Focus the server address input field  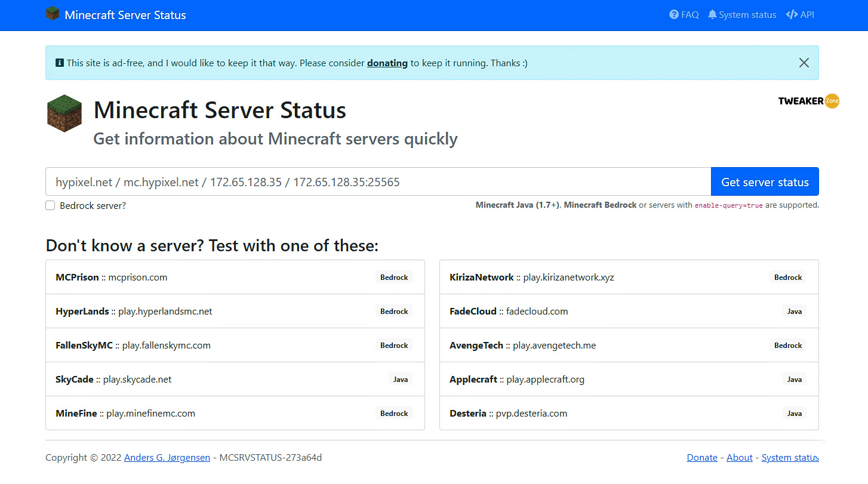point(378,182)
